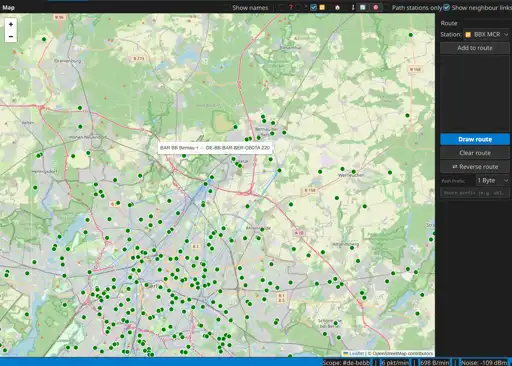This screenshot has height=366, width=512.
Task: Click the Draw route button
Action: pyautogui.click(x=475, y=139)
